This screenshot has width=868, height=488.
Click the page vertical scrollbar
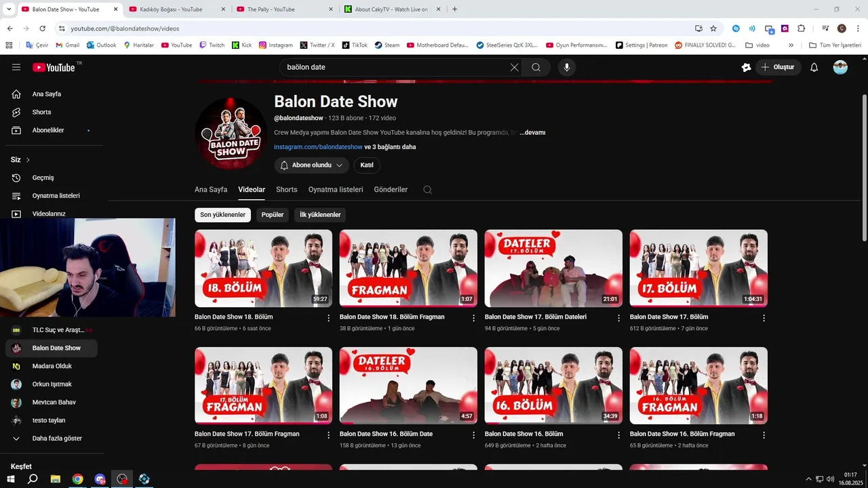point(864,167)
